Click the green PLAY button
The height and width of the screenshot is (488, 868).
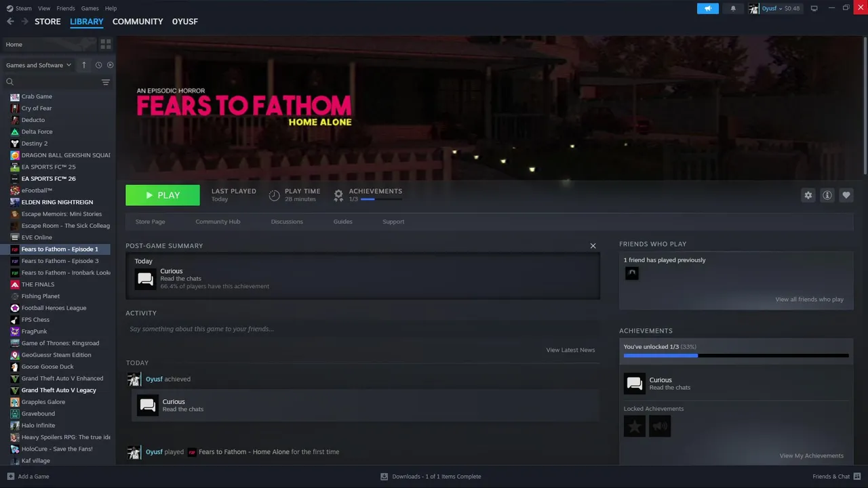pos(163,195)
